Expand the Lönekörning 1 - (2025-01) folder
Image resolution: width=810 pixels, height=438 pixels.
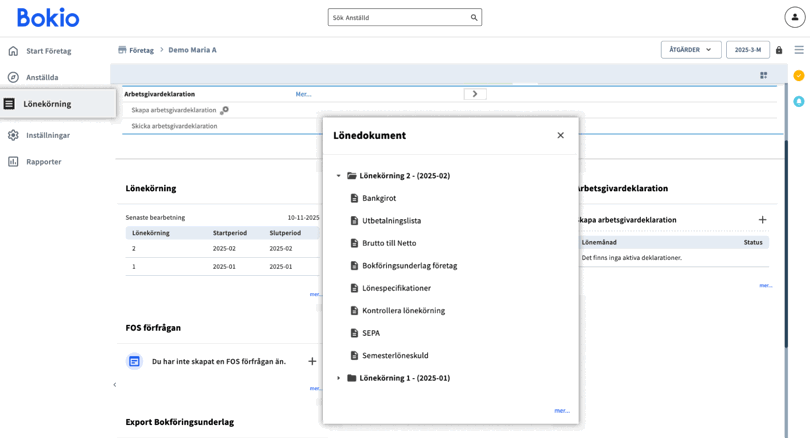click(x=339, y=378)
